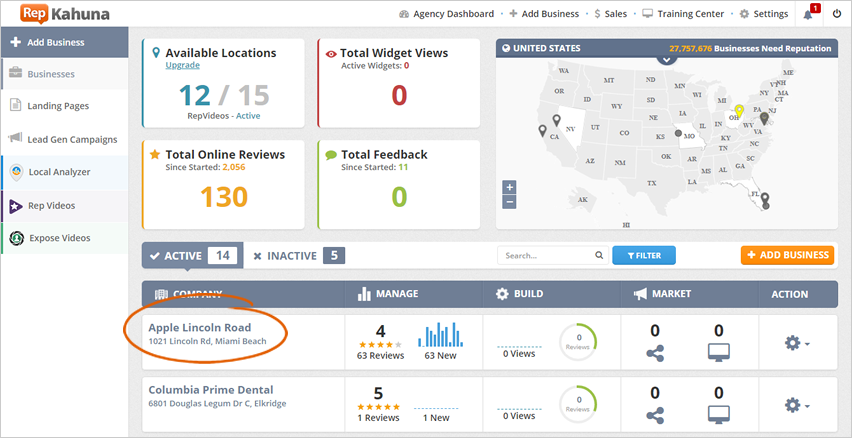The height and width of the screenshot is (438, 852).
Task: Click the yellow map pin in Ohio
Action: 739,113
